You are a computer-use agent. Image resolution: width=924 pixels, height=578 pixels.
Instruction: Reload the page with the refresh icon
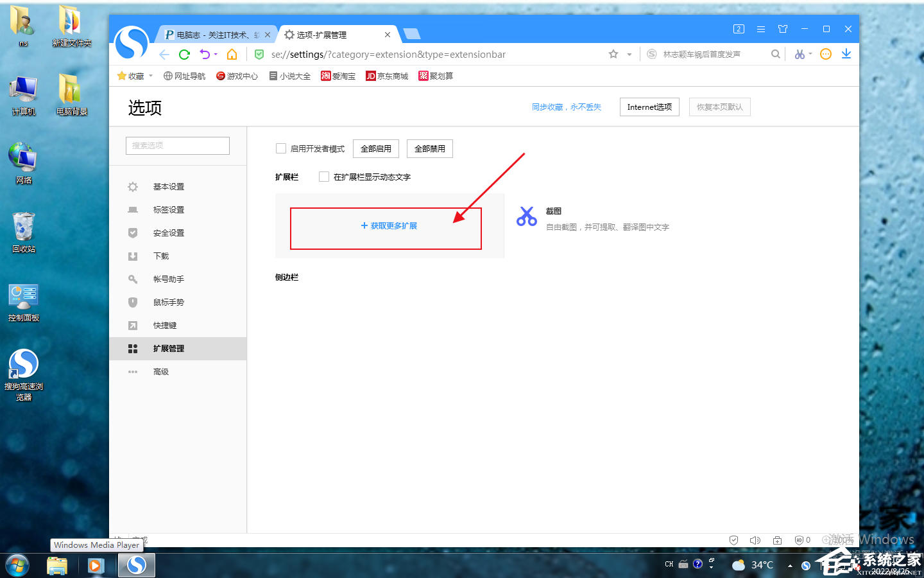click(x=184, y=55)
